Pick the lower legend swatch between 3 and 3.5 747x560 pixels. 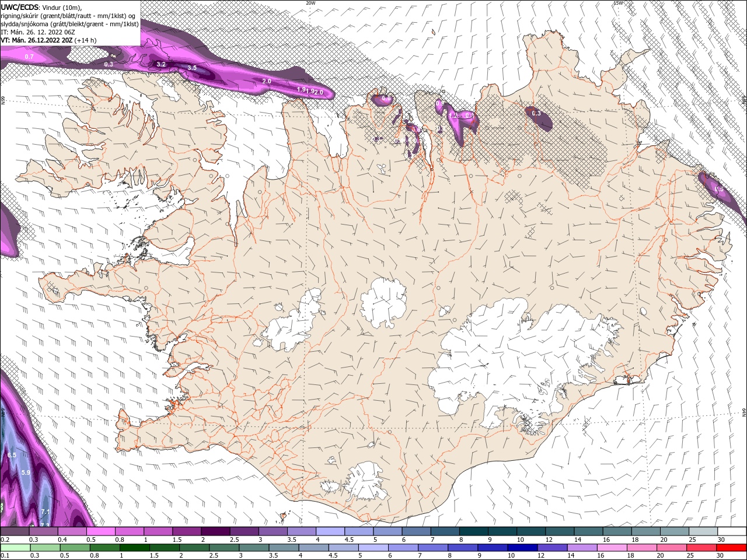[x=253, y=547]
